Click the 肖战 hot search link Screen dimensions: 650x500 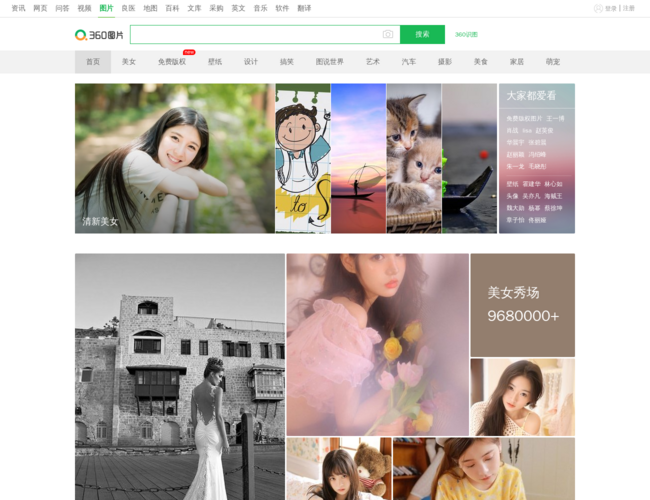pos(512,131)
